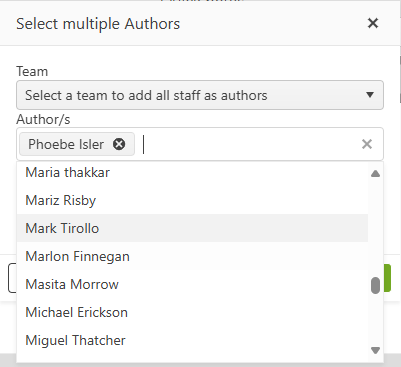Screen dimensions: 401x367
Task: Choose Miguel Thatcher as author
Action: click(x=192, y=340)
